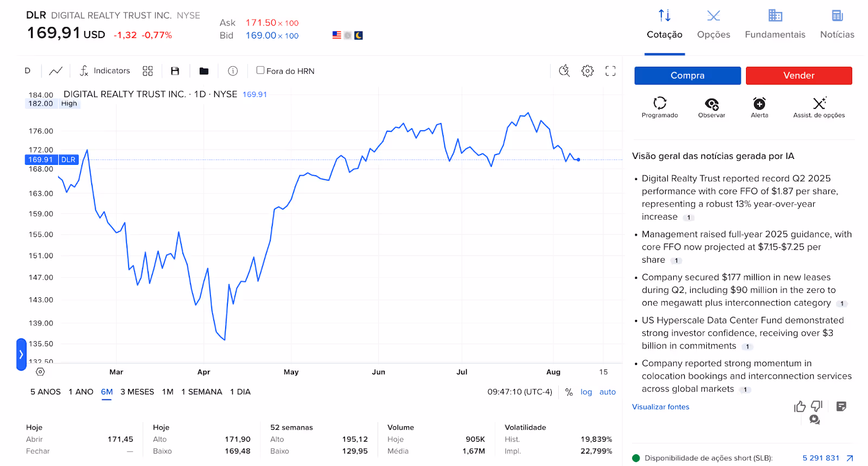The image size is (868, 466).
Task: Open the Indicators menu
Action: [x=105, y=71]
